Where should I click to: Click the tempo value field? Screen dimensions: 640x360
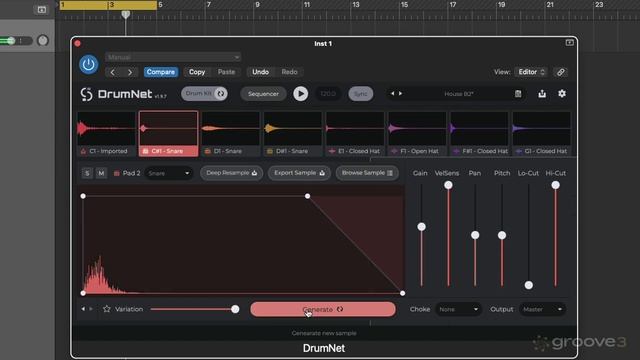tap(328, 94)
